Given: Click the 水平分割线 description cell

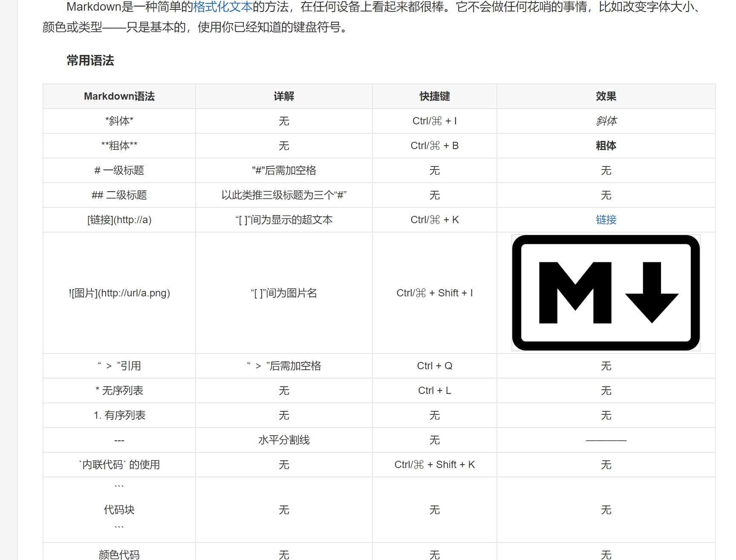Looking at the screenshot, I should pyautogui.click(x=284, y=440).
